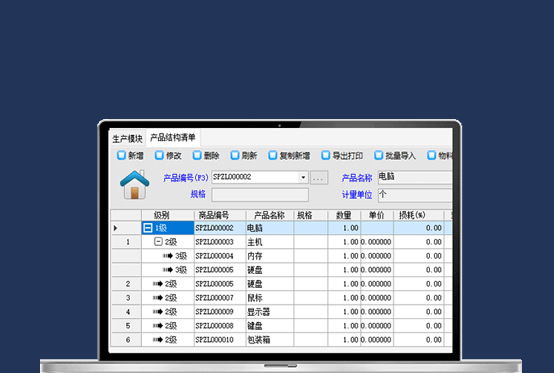Viewport: 554px width, 373px height.
Task: Click the current-row pointer triangle beside 1级
Action: click(116, 228)
